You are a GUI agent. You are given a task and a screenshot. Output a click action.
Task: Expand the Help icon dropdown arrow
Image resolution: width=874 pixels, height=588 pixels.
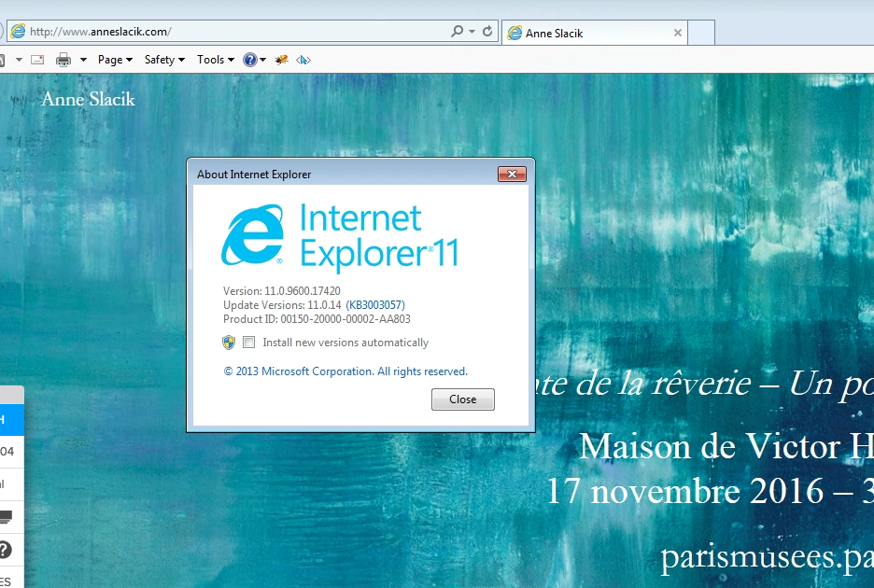click(x=264, y=60)
